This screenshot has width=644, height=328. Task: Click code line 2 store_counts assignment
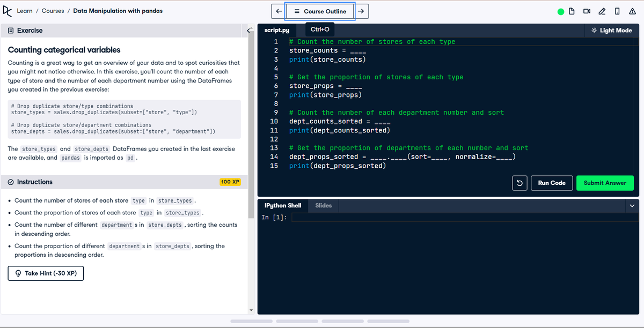pos(327,50)
